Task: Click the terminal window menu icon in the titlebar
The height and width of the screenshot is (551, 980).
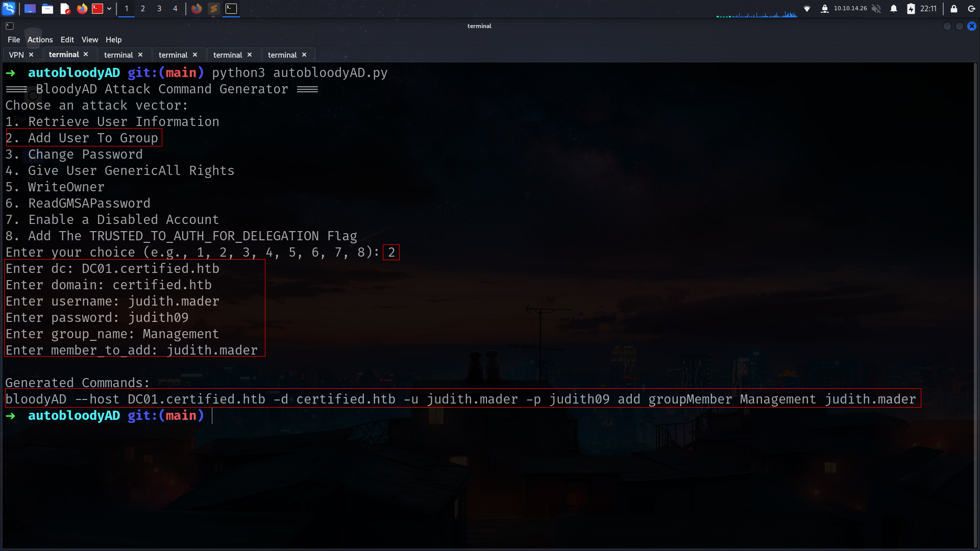Action: [x=10, y=26]
